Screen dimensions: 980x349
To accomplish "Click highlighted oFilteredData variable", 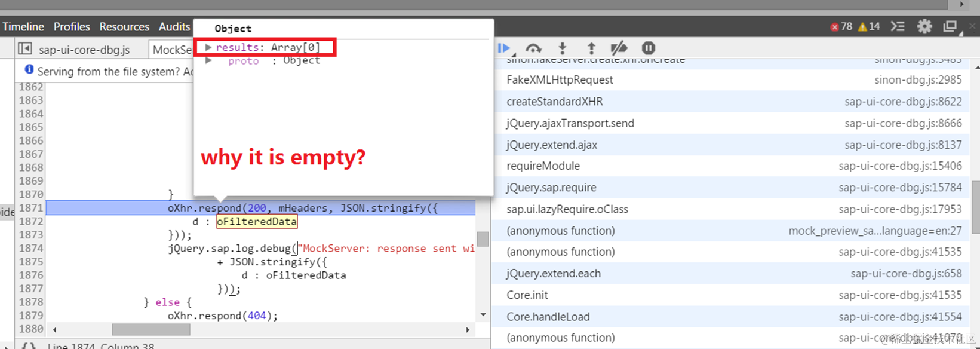I will (x=257, y=222).
